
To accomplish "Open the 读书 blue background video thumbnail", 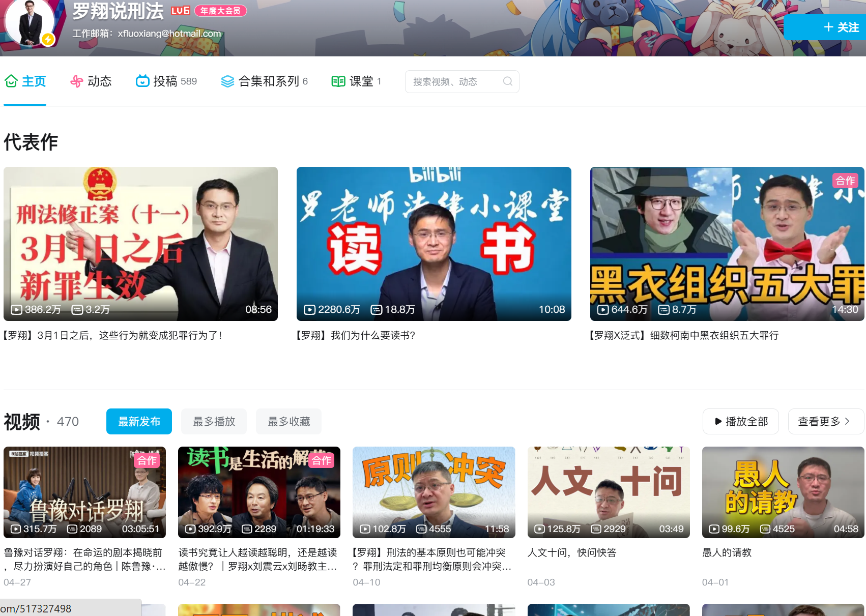I will point(434,244).
